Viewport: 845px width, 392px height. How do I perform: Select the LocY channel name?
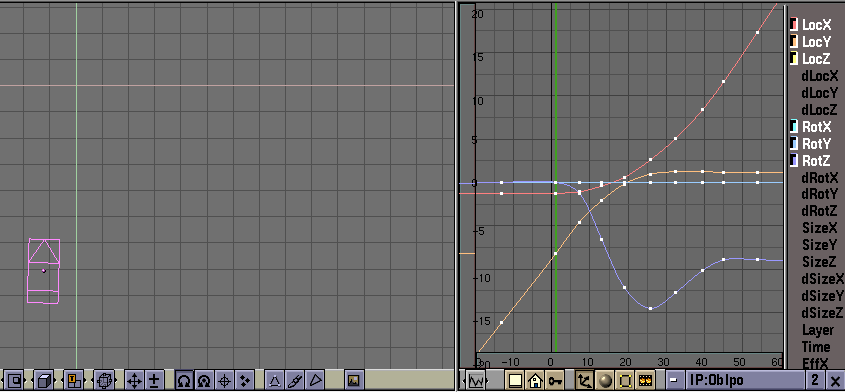(x=817, y=42)
